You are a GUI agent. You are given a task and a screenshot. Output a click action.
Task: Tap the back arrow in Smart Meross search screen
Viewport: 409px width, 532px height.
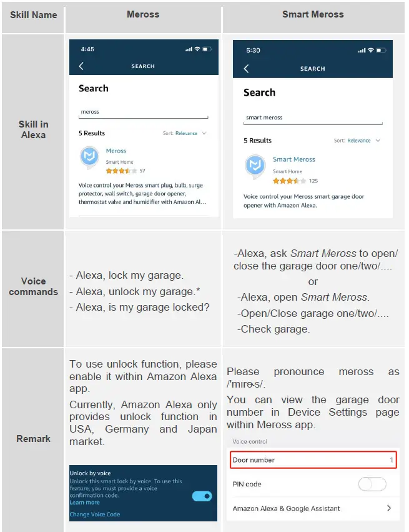coord(246,69)
